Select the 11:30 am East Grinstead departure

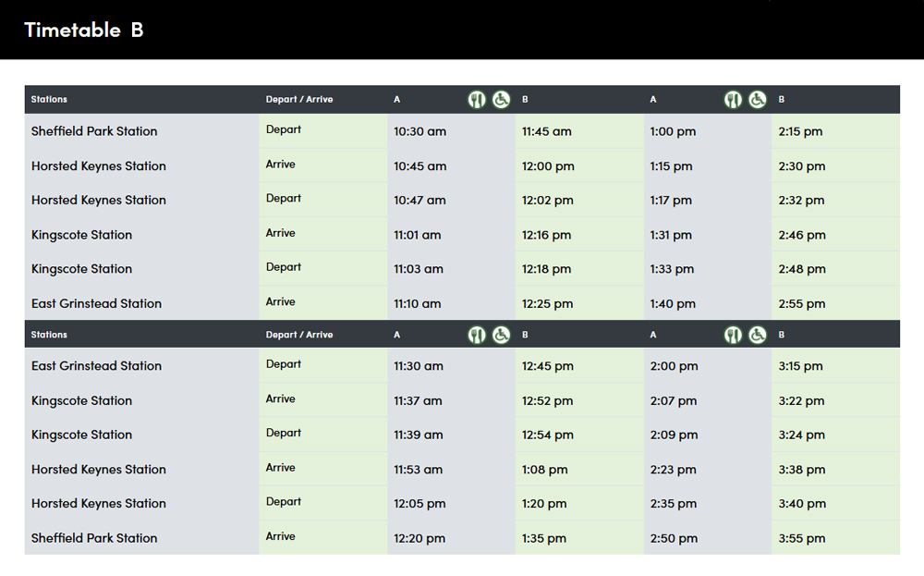pos(419,366)
